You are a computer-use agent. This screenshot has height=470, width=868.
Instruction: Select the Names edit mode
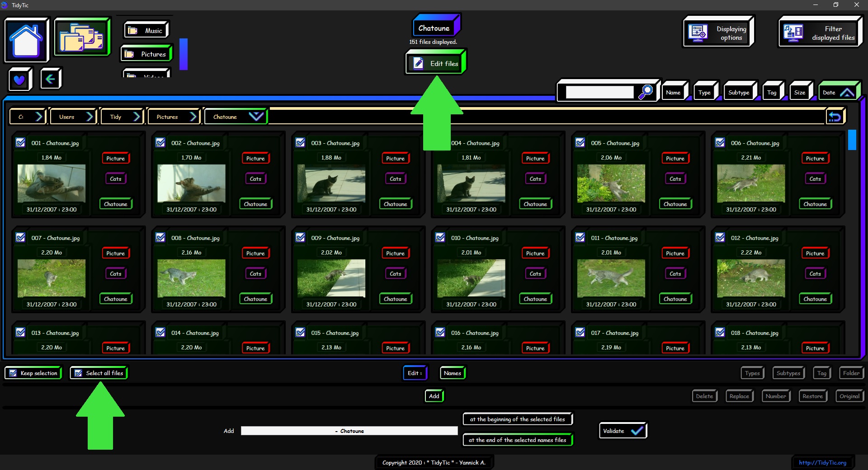click(453, 373)
